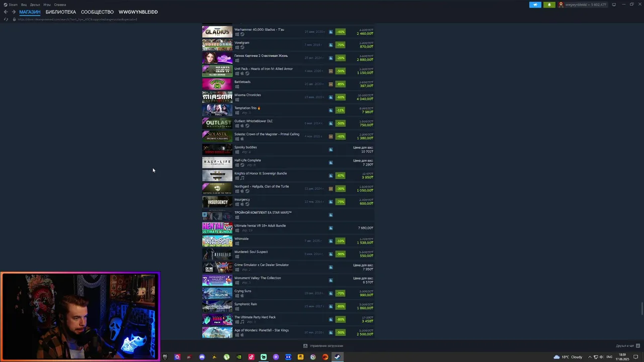Go back with the left arrow

pos(6,12)
